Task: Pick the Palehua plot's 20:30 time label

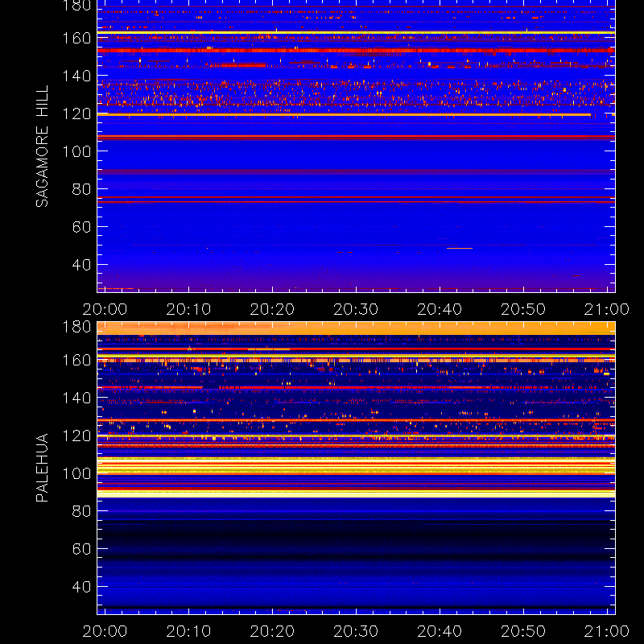Action: (x=356, y=631)
